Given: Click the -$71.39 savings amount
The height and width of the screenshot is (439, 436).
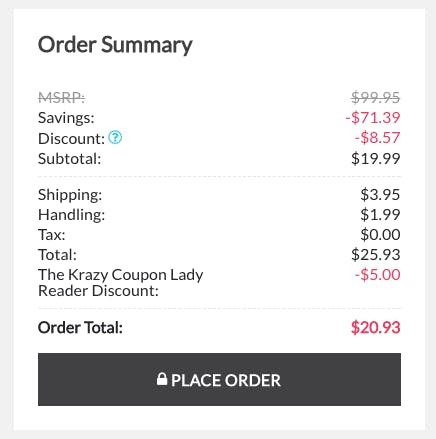Looking at the screenshot, I should click(373, 118).
